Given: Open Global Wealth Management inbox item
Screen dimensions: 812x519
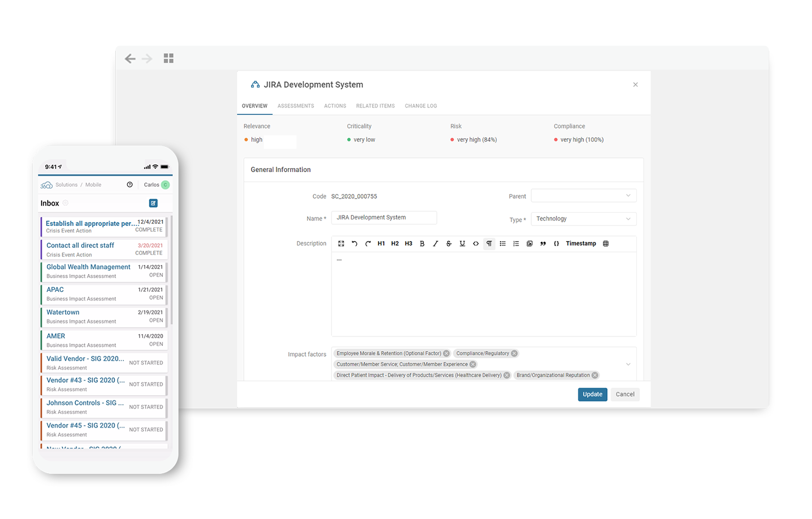Looking at the screenshot, I should point(104,271).
